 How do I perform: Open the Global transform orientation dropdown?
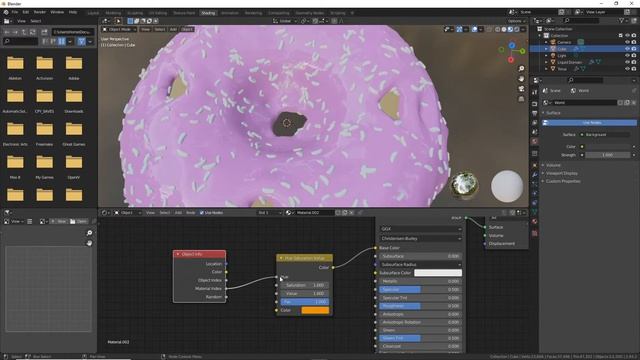pyautogui.click(x=285, y=21)
